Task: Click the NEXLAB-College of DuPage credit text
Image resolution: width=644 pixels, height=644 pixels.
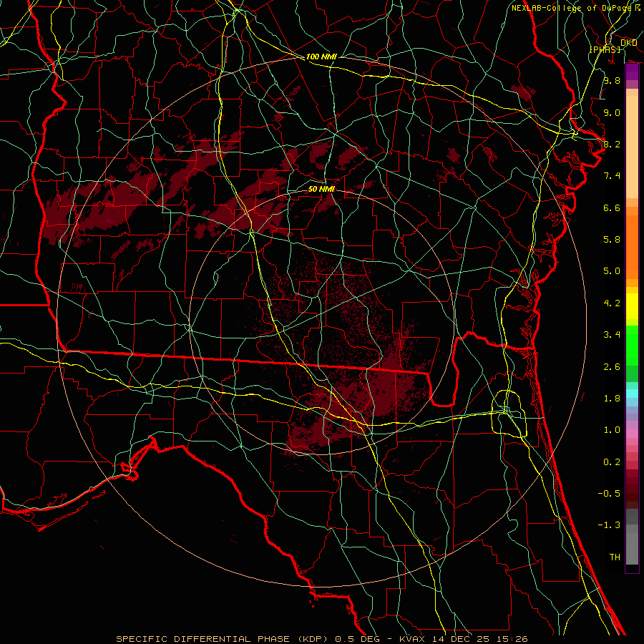Action: tap(576, 8)
